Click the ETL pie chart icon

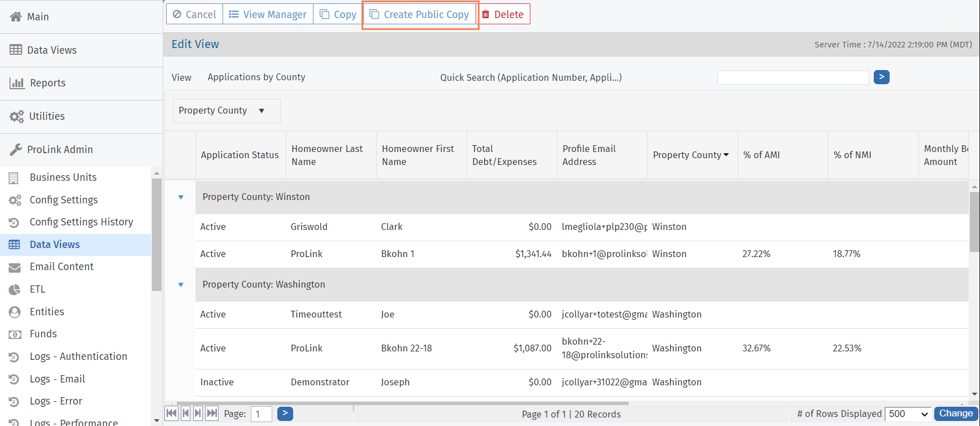[x=15, y=290]
